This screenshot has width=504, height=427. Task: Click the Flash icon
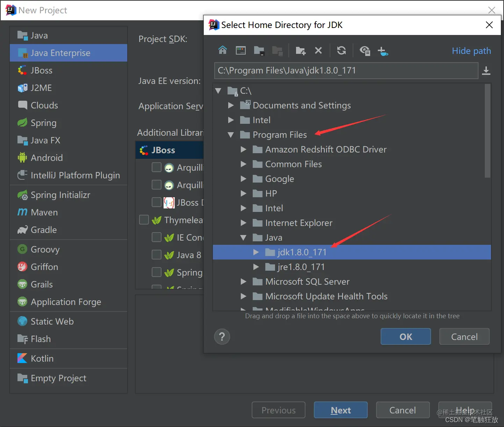pos(22,339)
